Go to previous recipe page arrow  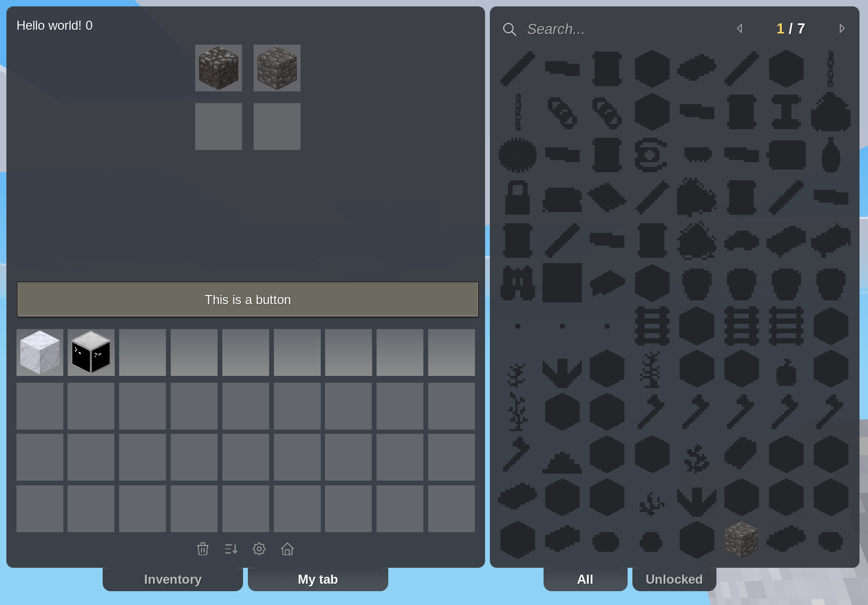(739, 29)
